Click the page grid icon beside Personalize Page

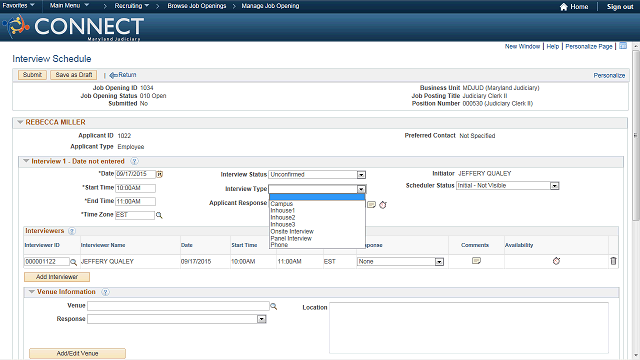[x=623, y=46]
